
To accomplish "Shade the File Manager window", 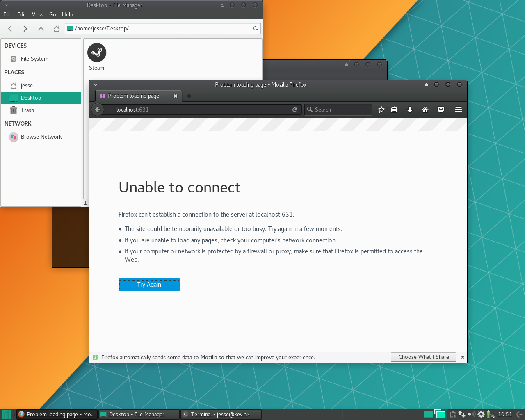I will click(222, 5).
